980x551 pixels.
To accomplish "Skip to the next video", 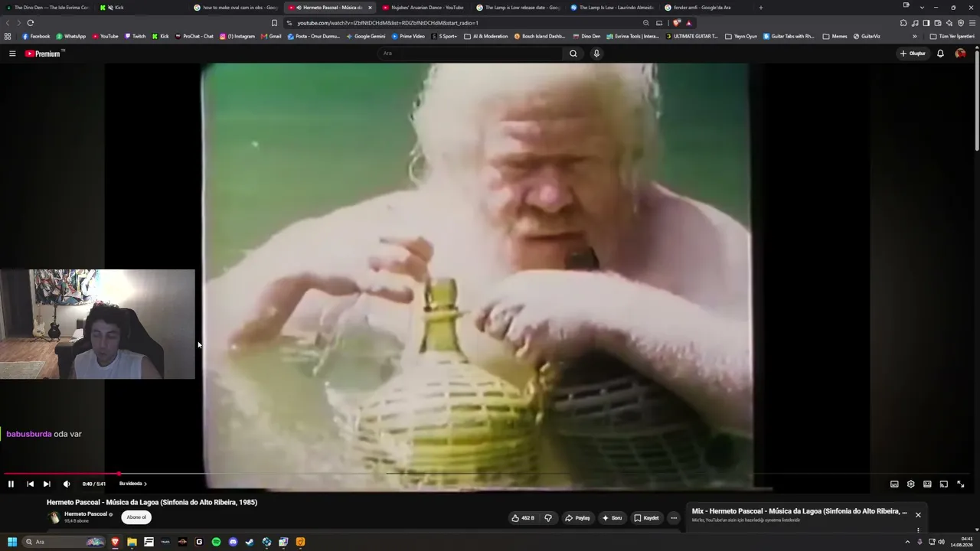I will (x=47, y=484).
